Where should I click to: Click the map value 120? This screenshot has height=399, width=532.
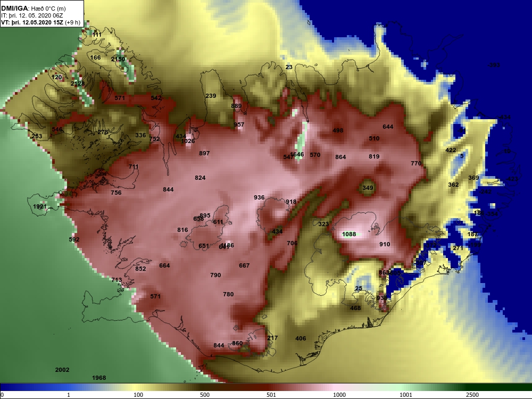57,77
